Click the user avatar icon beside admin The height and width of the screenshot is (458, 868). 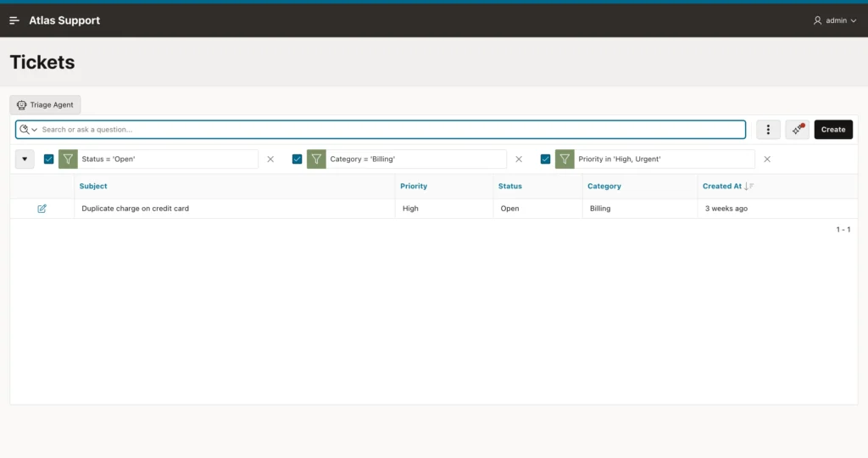click(x=818, y=20)
